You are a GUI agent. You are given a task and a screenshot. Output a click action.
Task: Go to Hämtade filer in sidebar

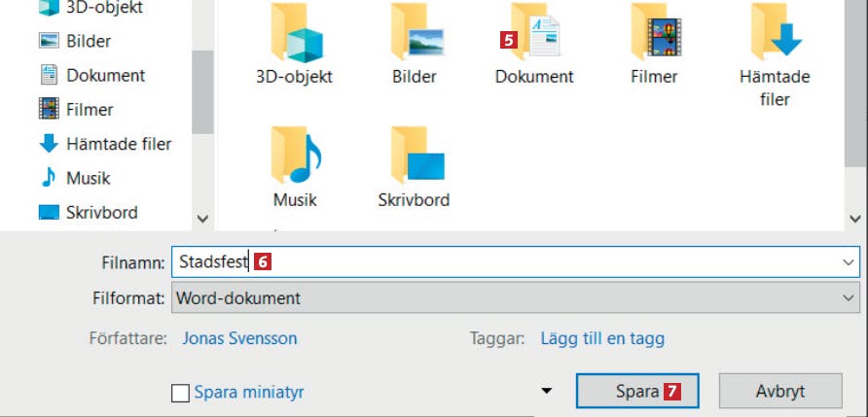click(x=118, y=144)
